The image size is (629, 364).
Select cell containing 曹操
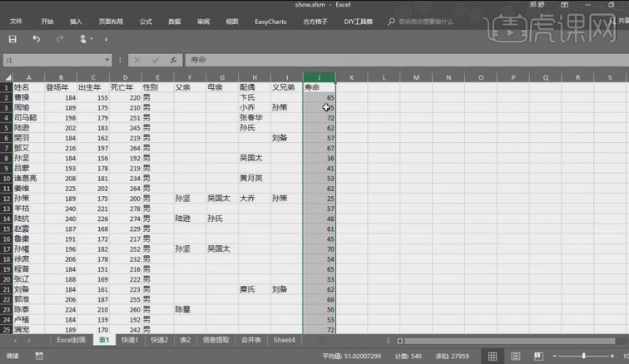coord(28,97)
